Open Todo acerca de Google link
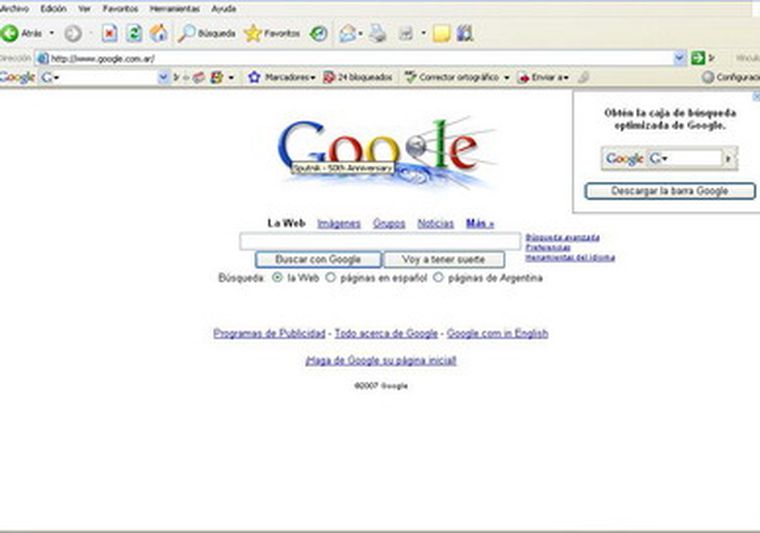This screenshot has width=760, height=533. click(x=386, y=333)
